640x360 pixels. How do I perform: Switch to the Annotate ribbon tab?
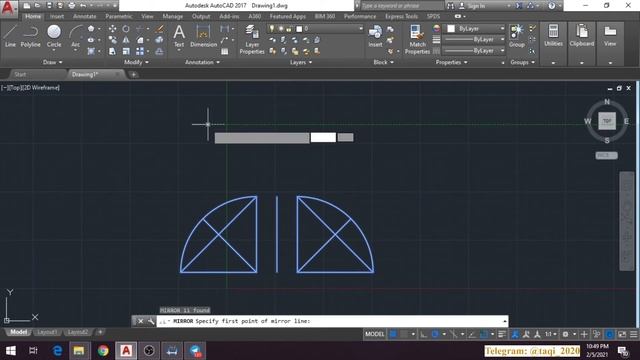click(84, 16)
